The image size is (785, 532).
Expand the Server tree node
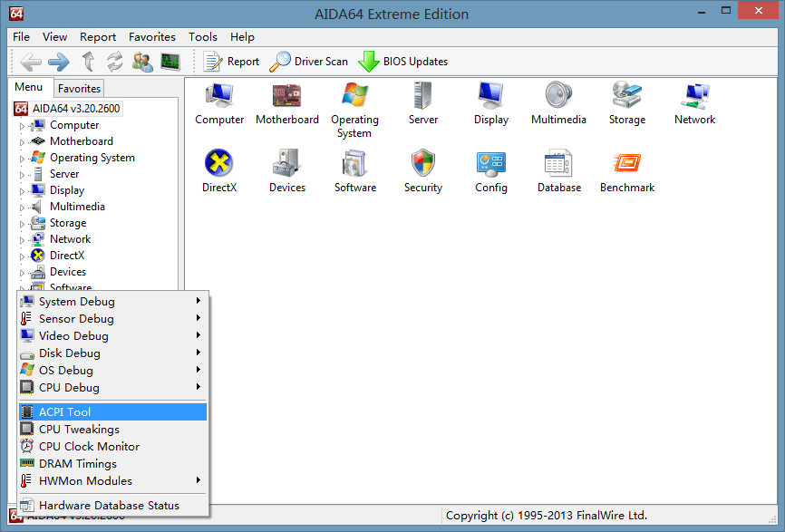tap(22, 175)
